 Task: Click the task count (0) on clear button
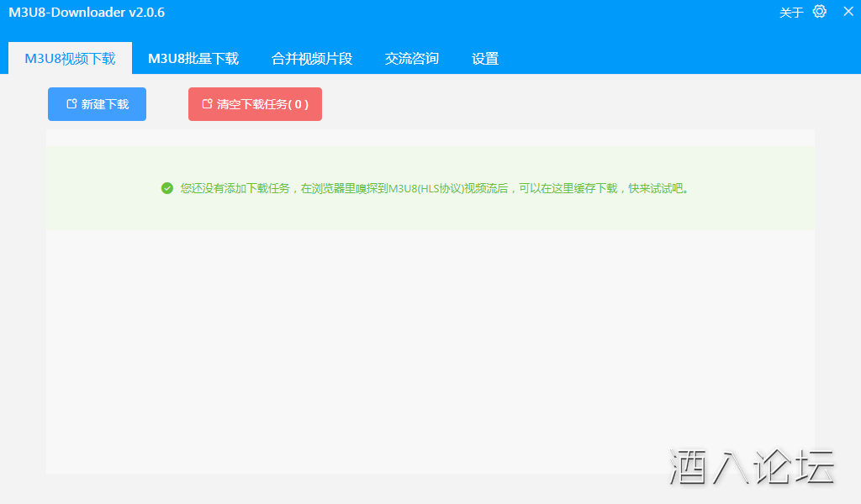(x=298, y=104)
